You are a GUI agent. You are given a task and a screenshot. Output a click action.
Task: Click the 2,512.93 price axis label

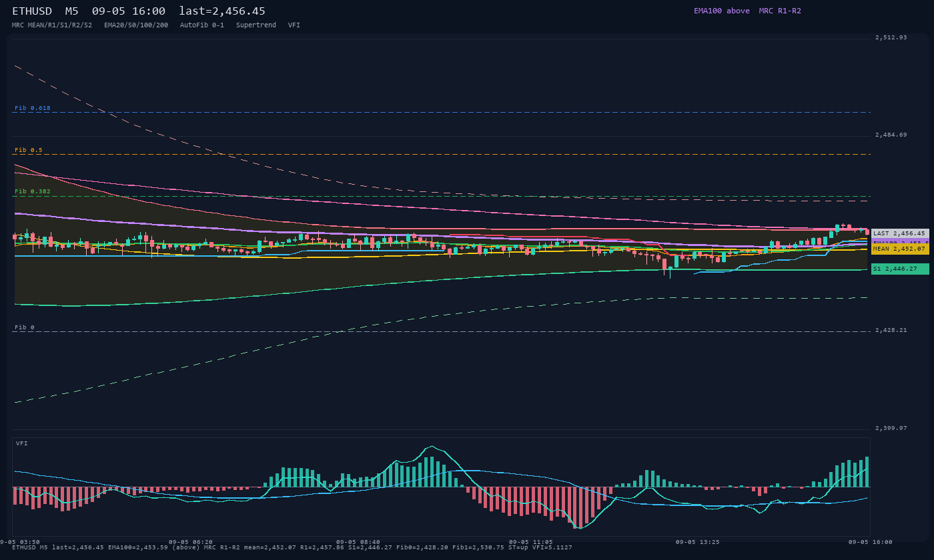coord(891,37)
